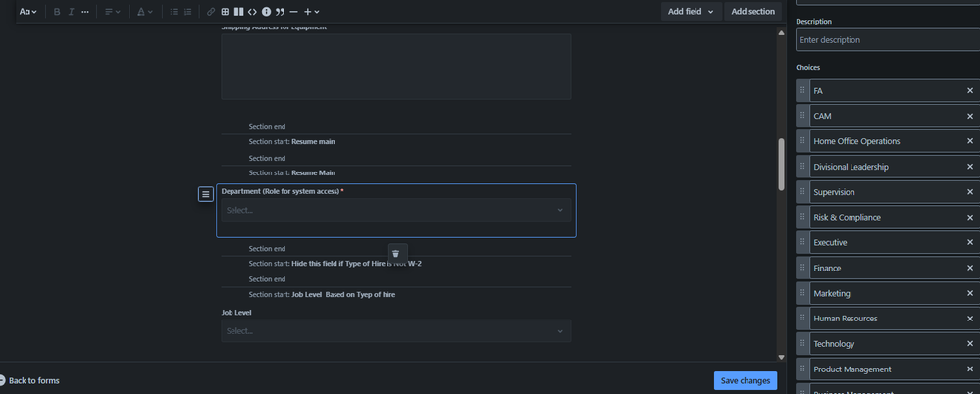Click the Add section button
This screenshot has width=980, height=394.
tap(752, 12)
